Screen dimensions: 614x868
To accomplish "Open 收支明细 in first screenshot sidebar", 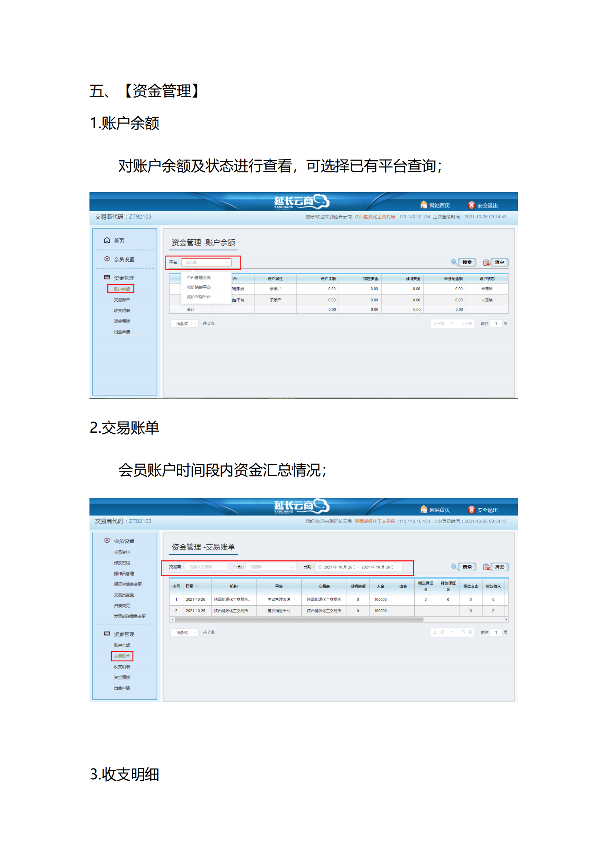I will coord(122,310).
